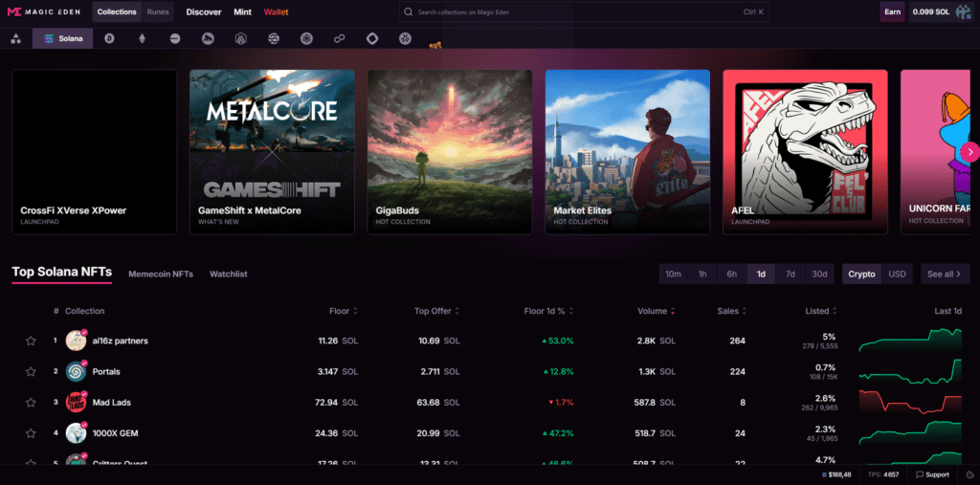
Task: Open the CrossFi XVerse XPower card
Action: tap(95, 152)
